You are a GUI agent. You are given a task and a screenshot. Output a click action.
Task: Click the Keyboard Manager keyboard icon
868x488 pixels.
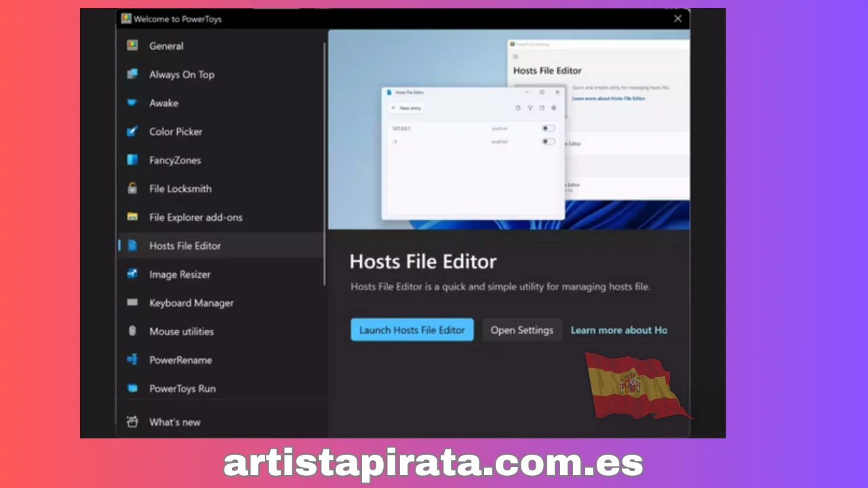(132, 302)
